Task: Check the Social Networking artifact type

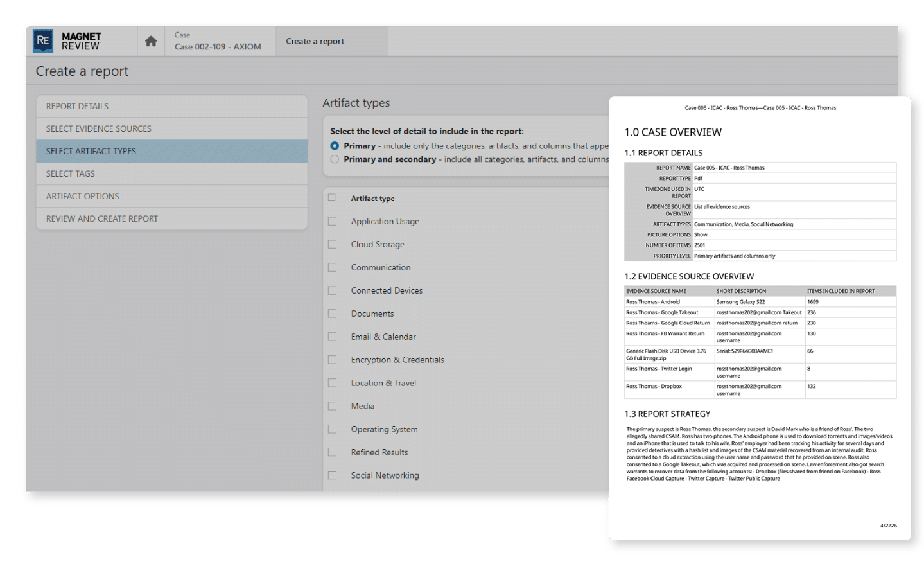Action: (x=332, y=475)
